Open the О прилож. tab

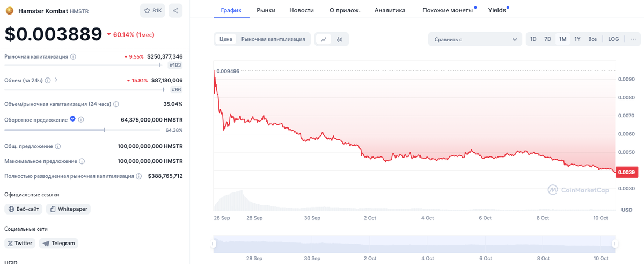tap(345, 10)
